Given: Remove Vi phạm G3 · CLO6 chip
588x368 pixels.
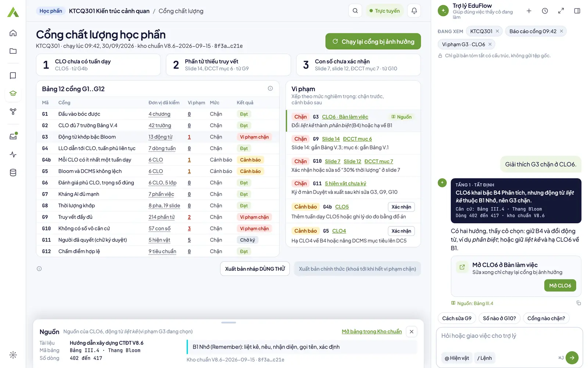Looking at the screenshot, I should pos(490,44).
